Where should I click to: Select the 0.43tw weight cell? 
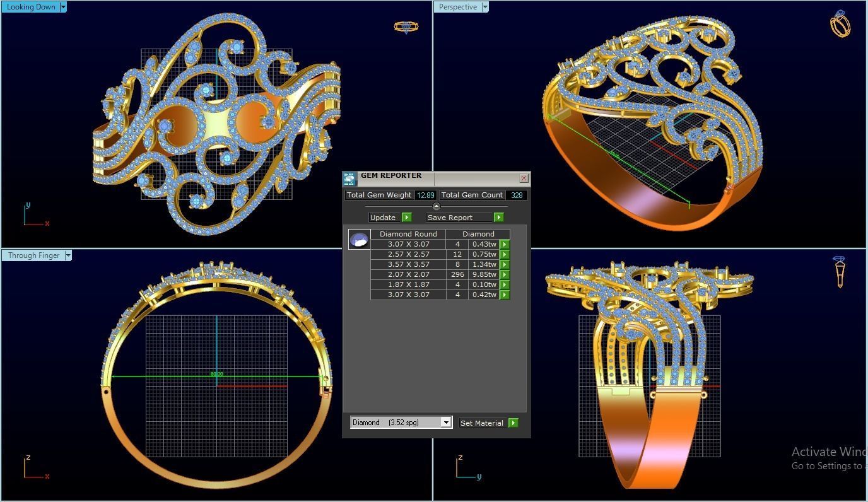click(x=484, y=244)
